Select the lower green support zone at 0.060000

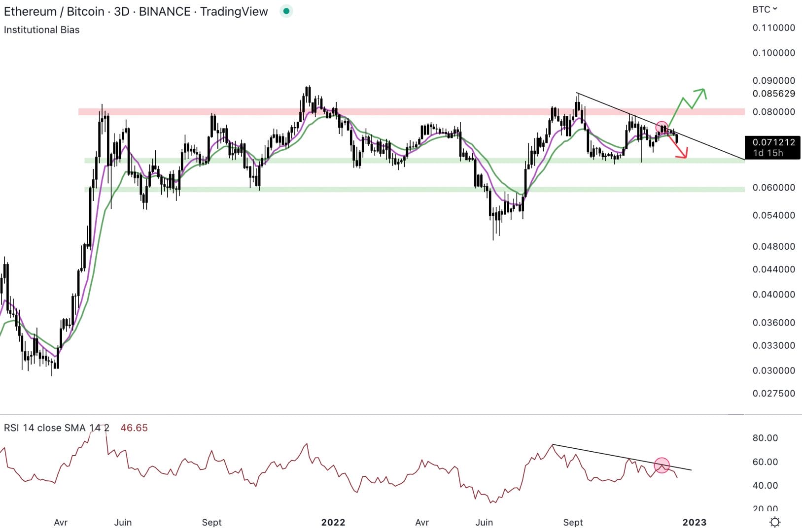[x=394, y=189]
